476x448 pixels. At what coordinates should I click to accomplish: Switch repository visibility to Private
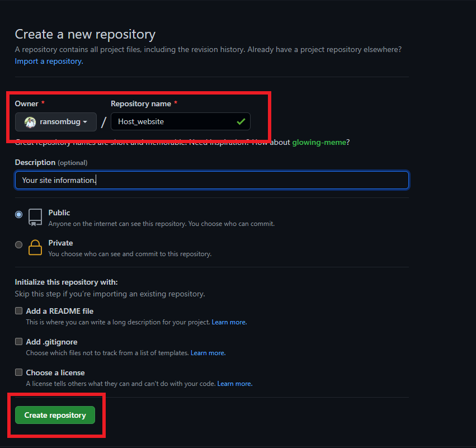tap(18, 244)
